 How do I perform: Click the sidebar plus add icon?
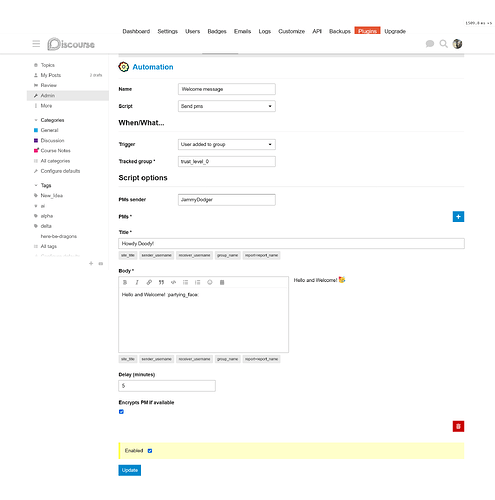(91, 263)
